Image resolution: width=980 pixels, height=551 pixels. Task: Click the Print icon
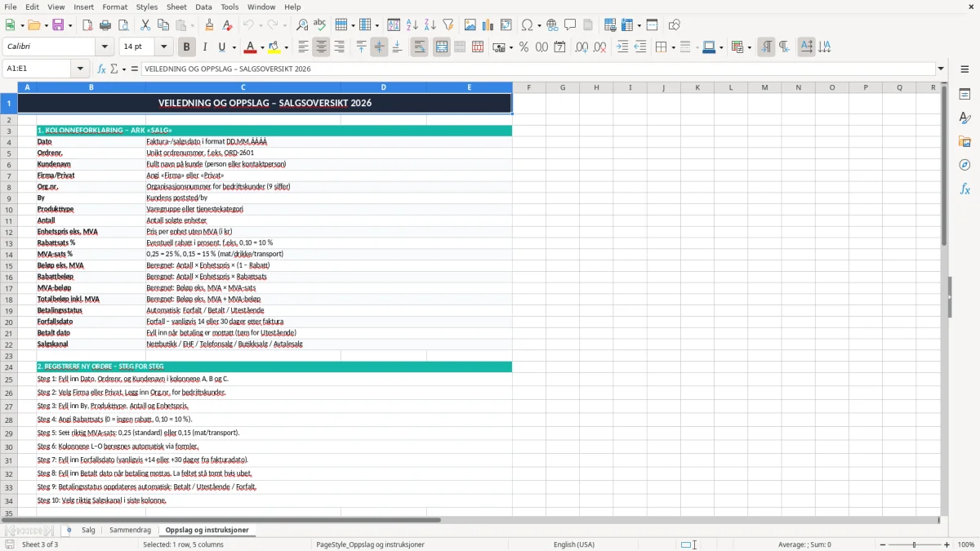pos(105,25)
